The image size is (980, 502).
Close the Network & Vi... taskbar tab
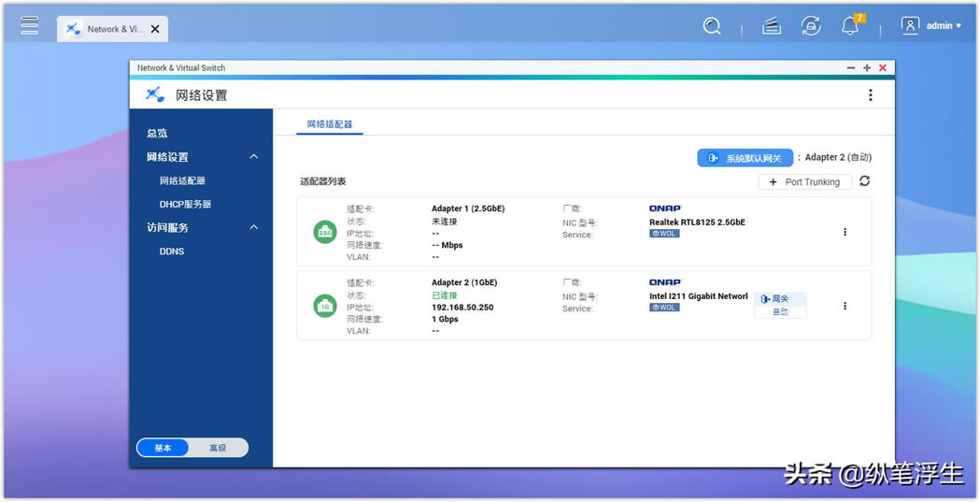(155, 29)
